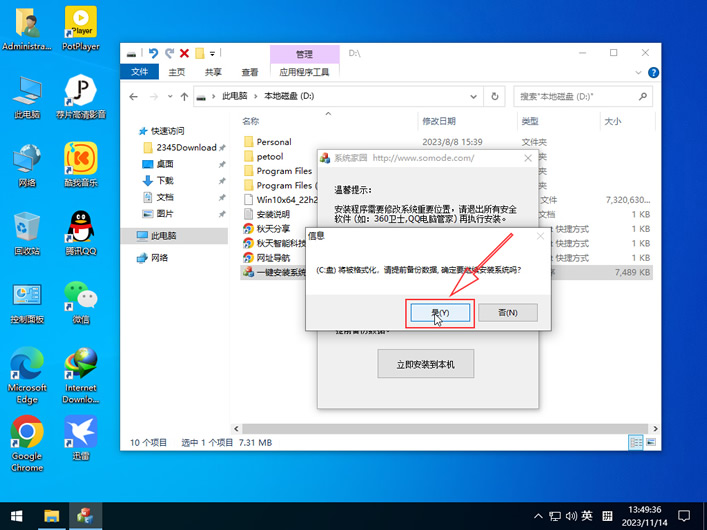Open Microsoft Edge desktop shortcut

click(x=27, y=376)
